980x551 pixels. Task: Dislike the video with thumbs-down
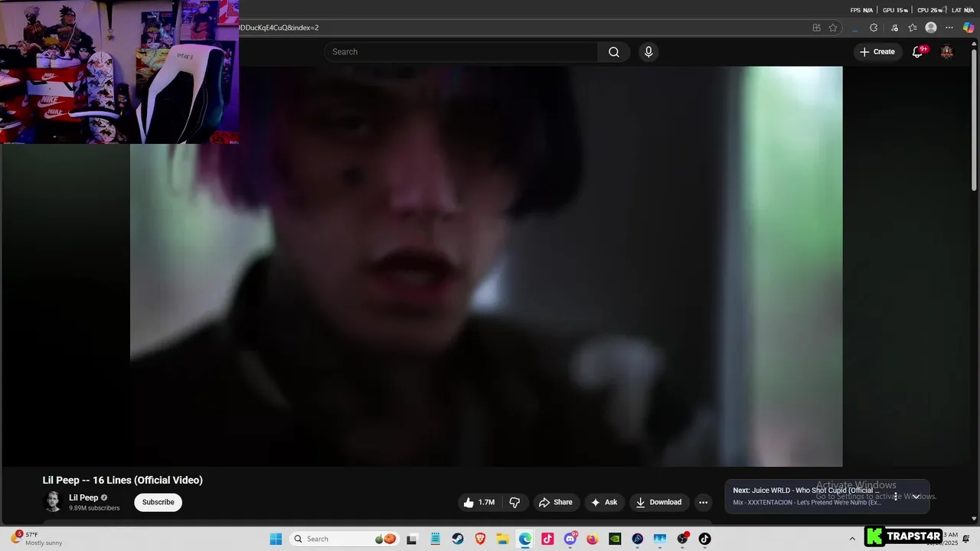point(514,502)
